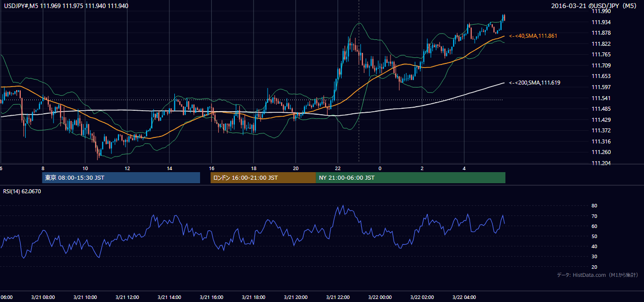Click the 2016-03-21 USD/JPY (M5) title
644x302 pixels.
[595, 6]
